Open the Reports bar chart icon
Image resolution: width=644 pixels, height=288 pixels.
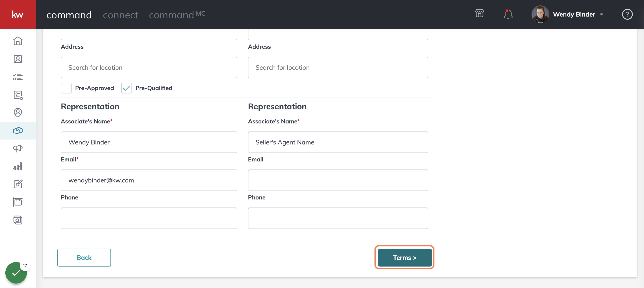coord(18,166)
